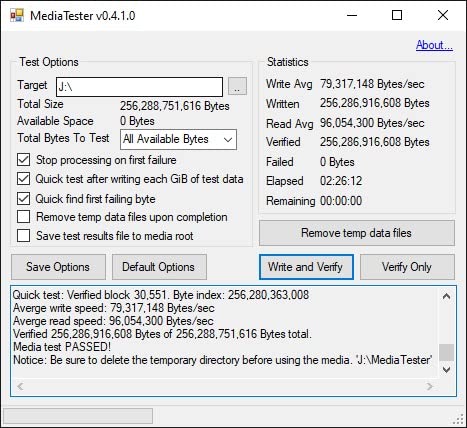Image resolution: width=467 pixels, height=428 pixels.
Task: Open the target folder browse button
Action: click(237, 87)
